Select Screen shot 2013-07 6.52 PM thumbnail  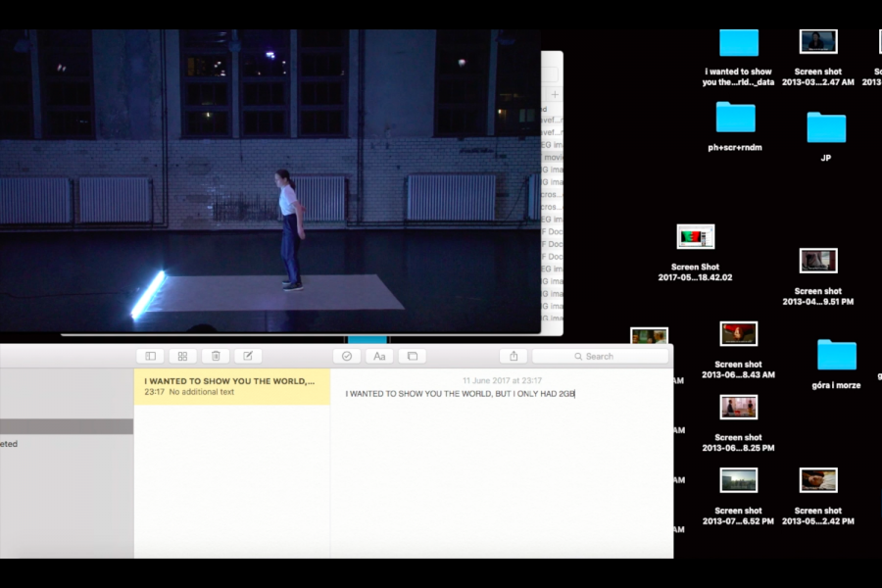click(739, 480)
